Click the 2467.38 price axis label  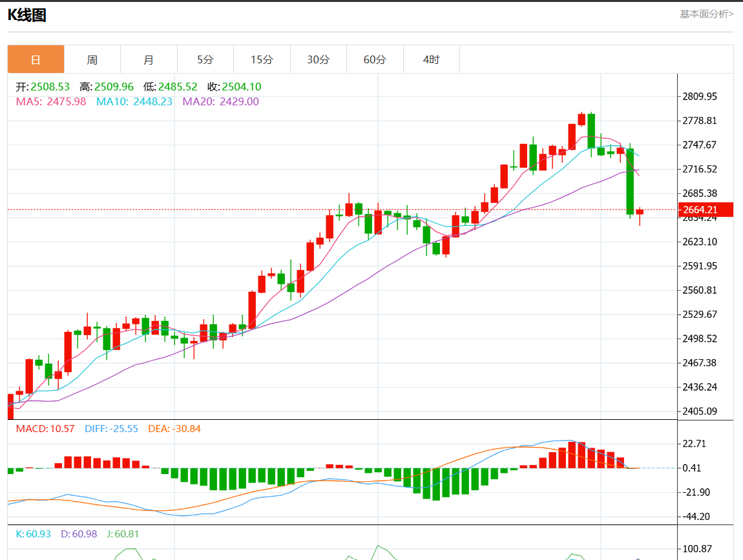click(700, 362)
